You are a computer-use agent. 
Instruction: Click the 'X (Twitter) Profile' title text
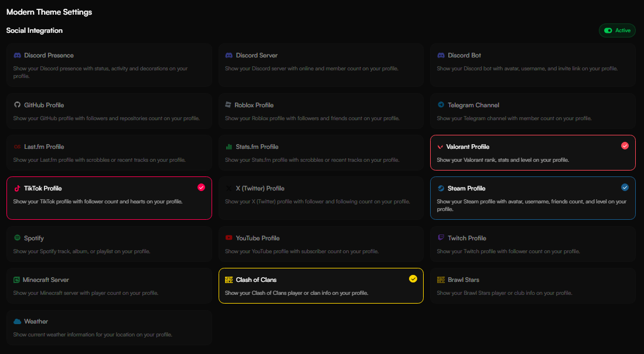(260, 188)
